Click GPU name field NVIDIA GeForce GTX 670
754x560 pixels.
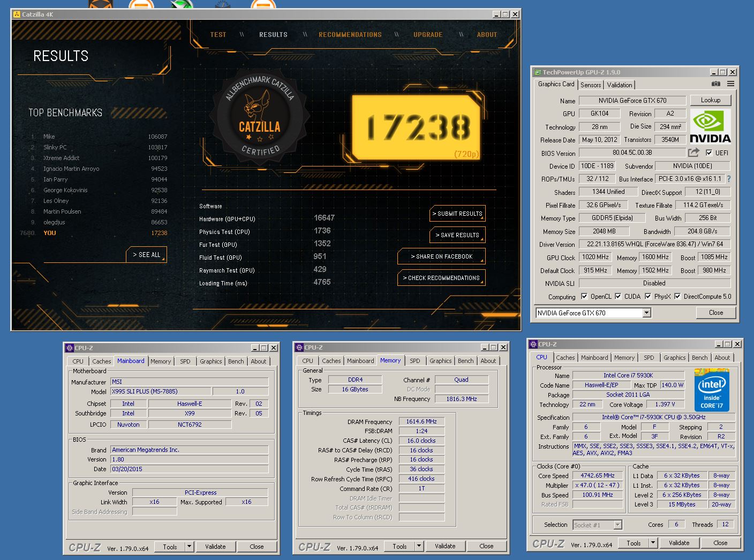pyautogui.click(x=632, y=100)
